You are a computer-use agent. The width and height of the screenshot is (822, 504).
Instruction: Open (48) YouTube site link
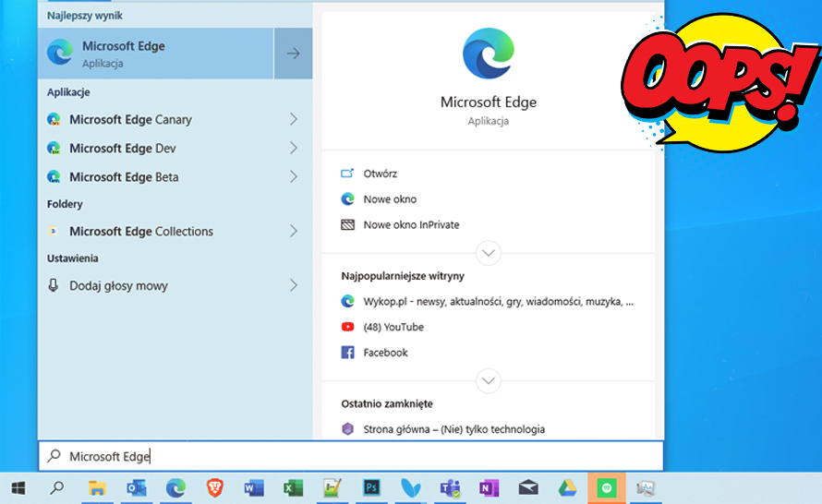pyautogui.click(x=393, y=327)
